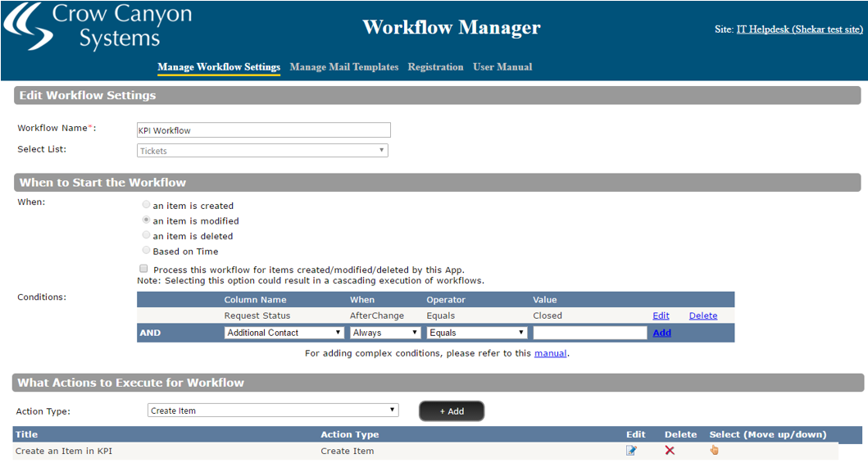Click edit pencil icon for Create an Item in KPI

click(x=631, y=451)
